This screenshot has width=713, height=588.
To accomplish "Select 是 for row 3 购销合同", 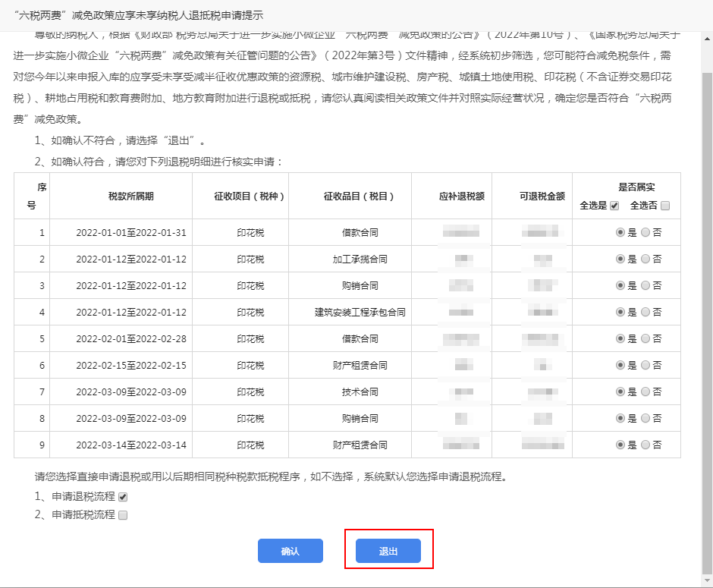I will point(620,285).
